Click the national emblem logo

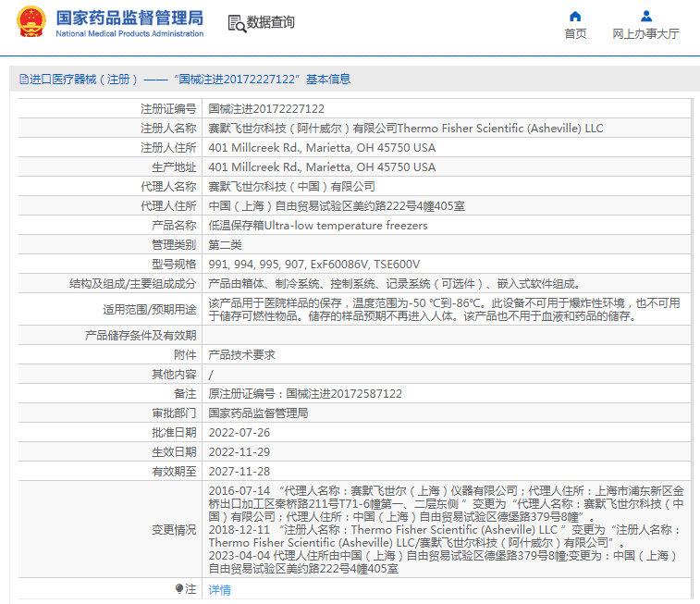(31, 22)
